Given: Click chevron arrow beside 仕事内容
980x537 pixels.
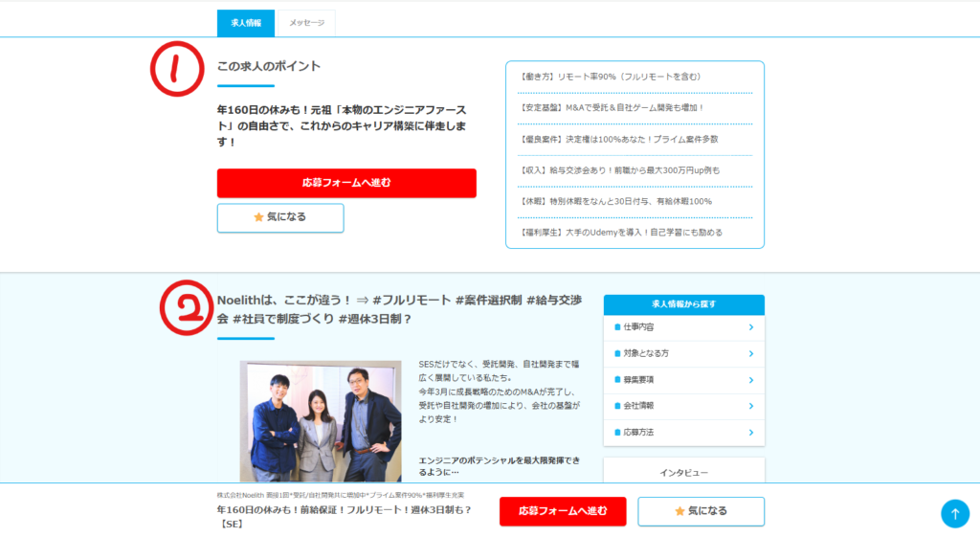Looking at the screenshot, I should [x=750, y=327].
